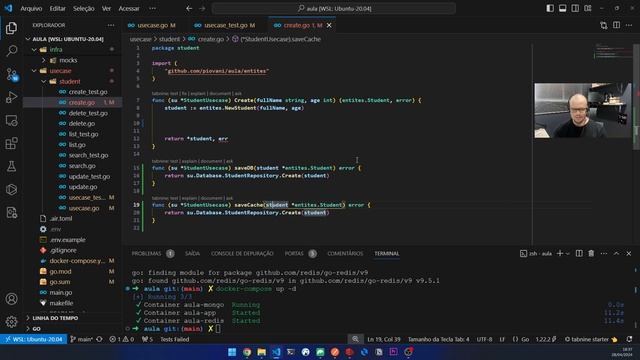640x360 pixels.
Task: Open the Run and Debug view
Action: 11,97
